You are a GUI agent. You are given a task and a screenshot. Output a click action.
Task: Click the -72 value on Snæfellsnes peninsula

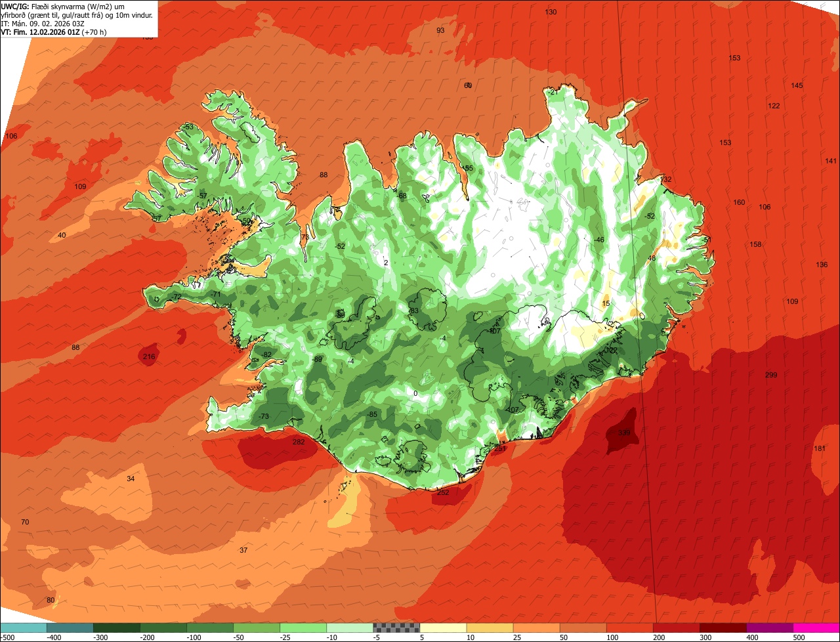(x=176, y=298)
